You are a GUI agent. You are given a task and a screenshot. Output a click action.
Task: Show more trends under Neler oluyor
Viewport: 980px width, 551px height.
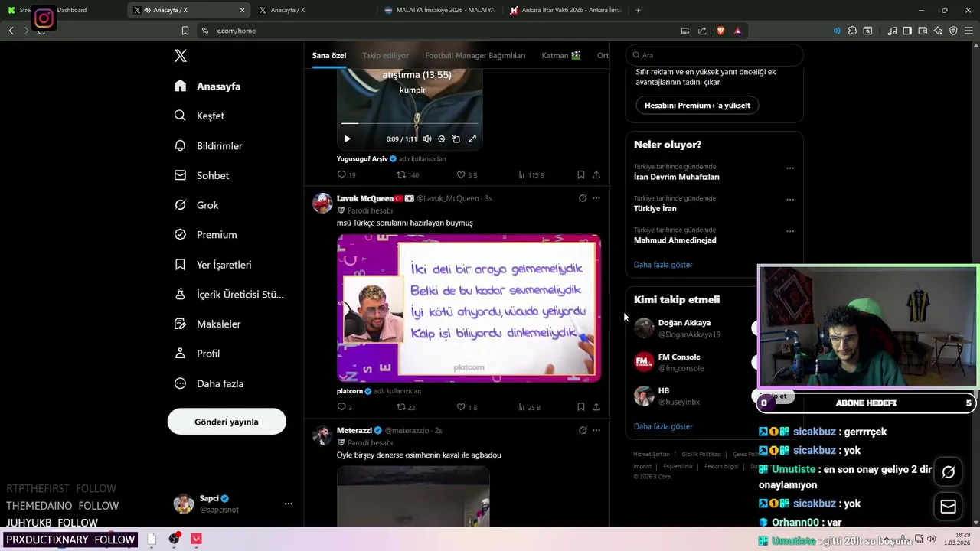663,265
